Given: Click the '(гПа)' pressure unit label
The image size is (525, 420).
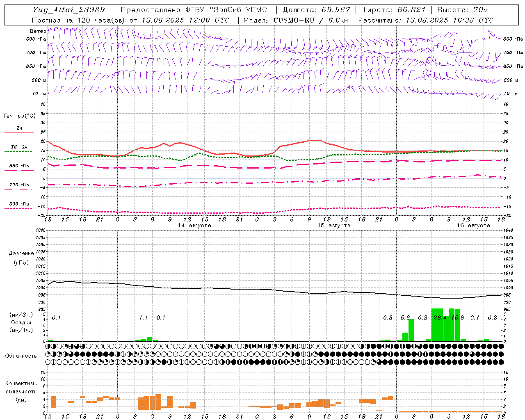Looking at the screenshot, I should (x=21, y=262).
